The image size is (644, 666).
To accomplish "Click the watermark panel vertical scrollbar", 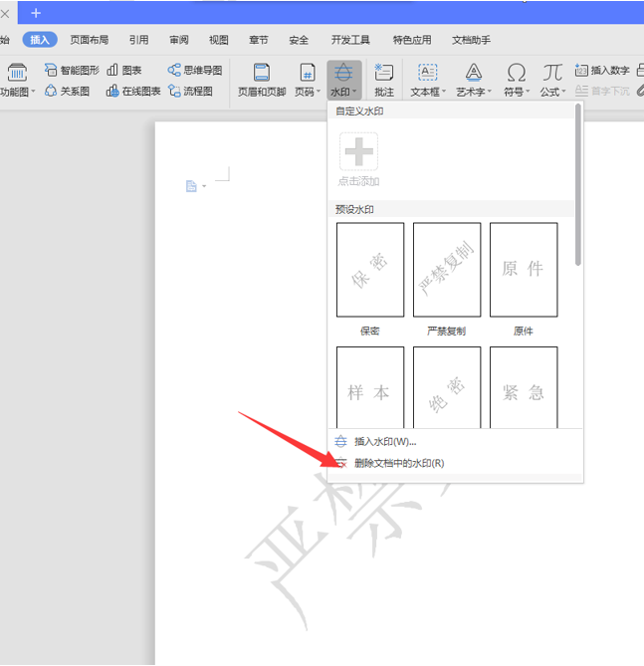I will click(x=577, y=185).
